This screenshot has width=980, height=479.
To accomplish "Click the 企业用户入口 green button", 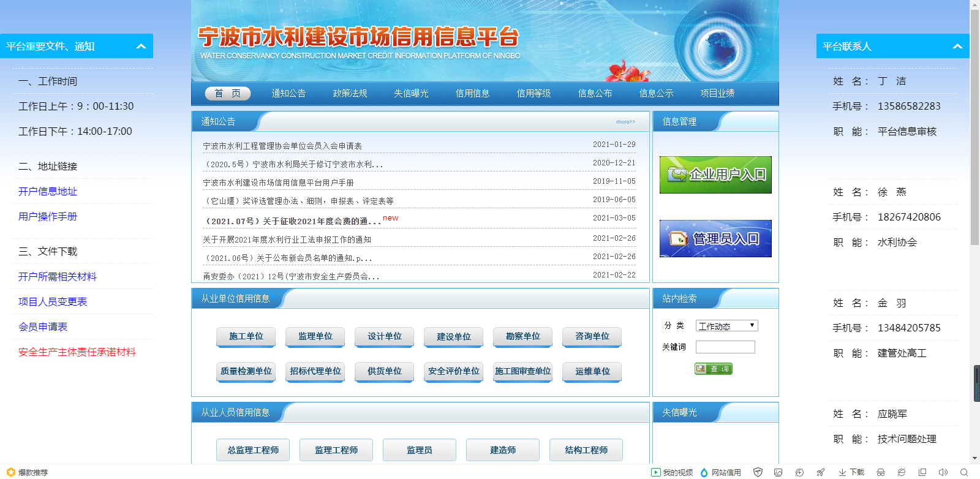I will point(715,175).
